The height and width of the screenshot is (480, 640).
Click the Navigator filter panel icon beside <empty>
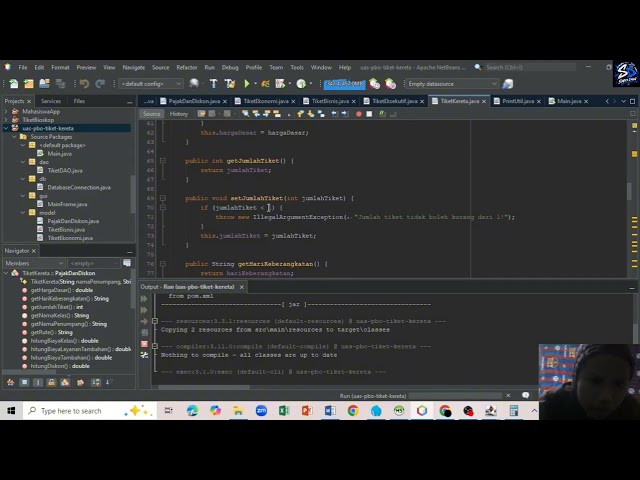(x=127, y=263)
